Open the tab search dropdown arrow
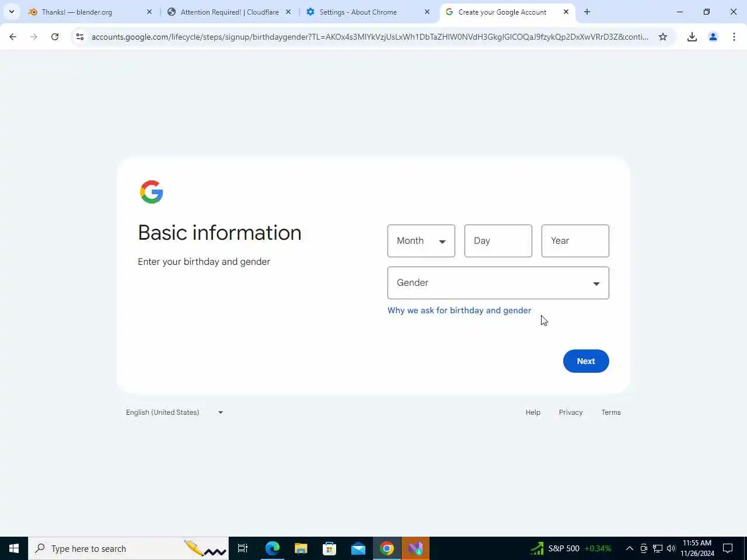 (x=12, y=12)
